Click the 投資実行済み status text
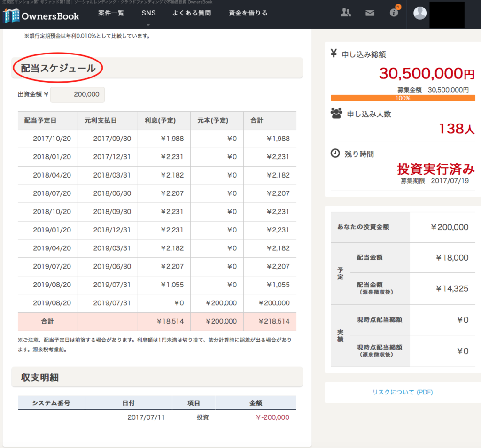 [x=435, y=169]
